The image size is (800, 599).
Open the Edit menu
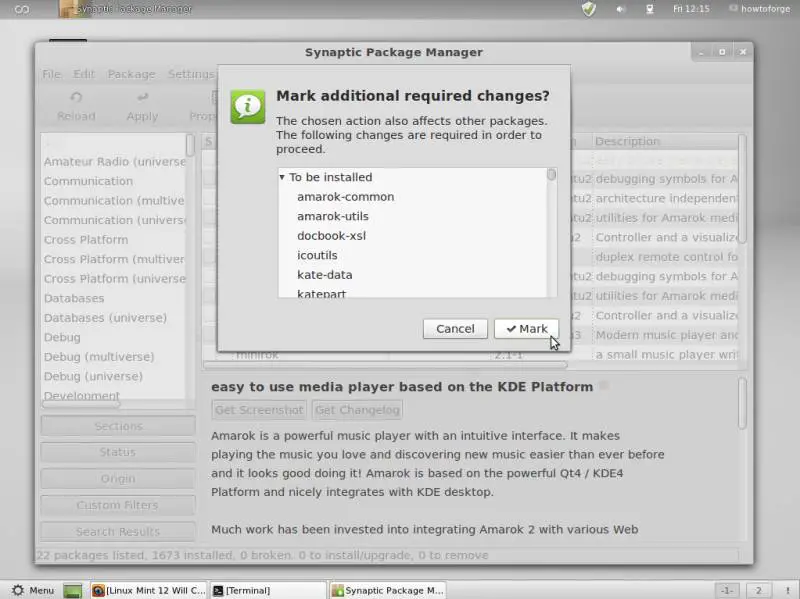(84, 74)
